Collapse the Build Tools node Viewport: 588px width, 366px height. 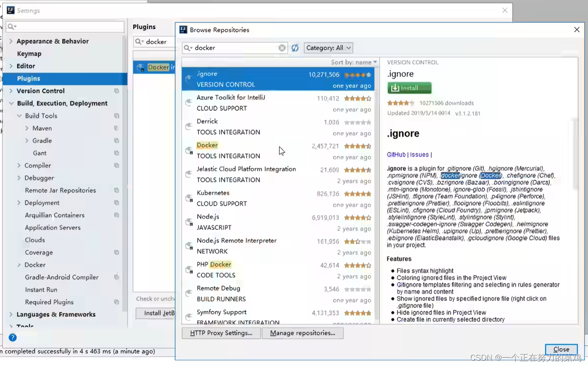tap(19, 116)
